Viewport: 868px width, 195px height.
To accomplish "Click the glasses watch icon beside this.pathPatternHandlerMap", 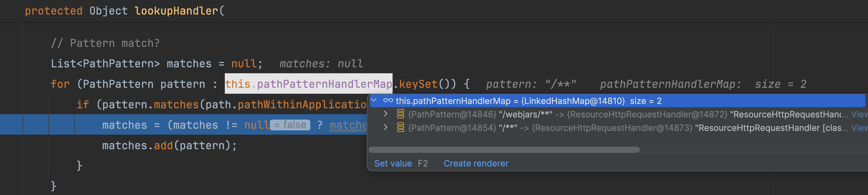I will click(388, 100).
